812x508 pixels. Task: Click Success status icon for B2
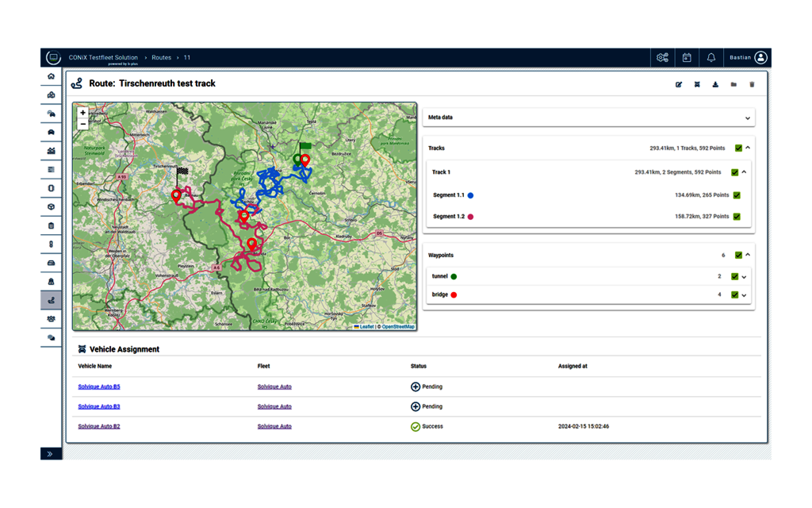pyautogui.click(x=416, y=426)
